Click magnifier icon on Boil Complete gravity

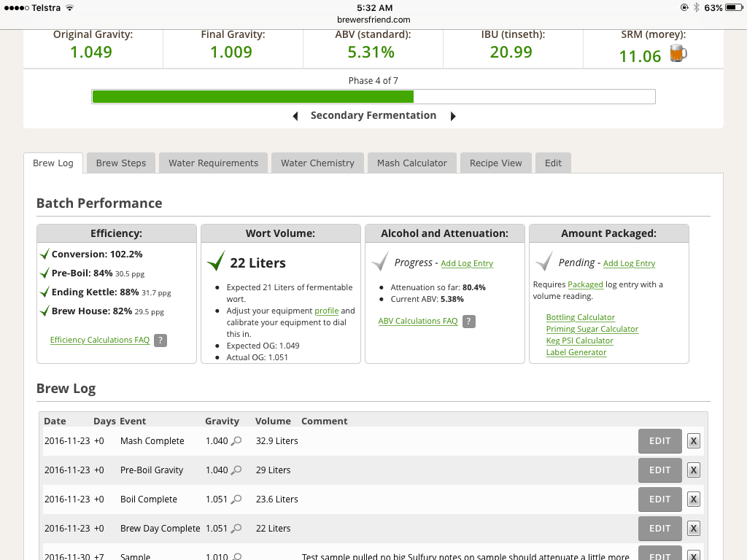tap(236, 499)
